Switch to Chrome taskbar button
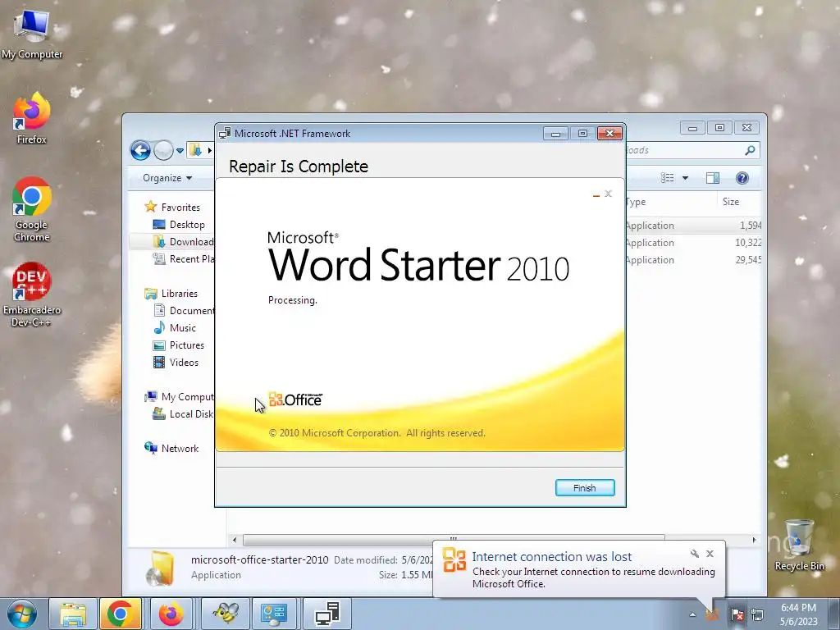 click(120, 614)
